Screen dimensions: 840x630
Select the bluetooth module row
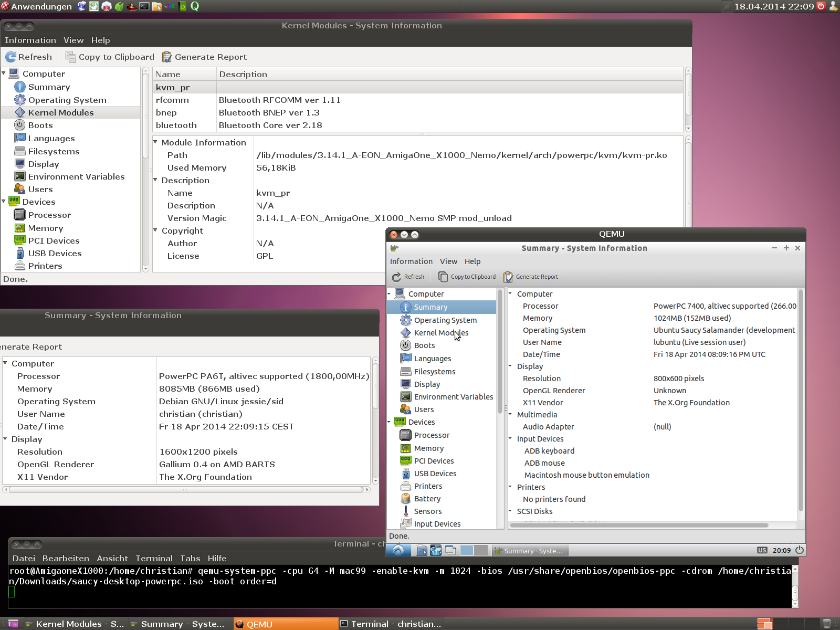(x=176, y=125)
